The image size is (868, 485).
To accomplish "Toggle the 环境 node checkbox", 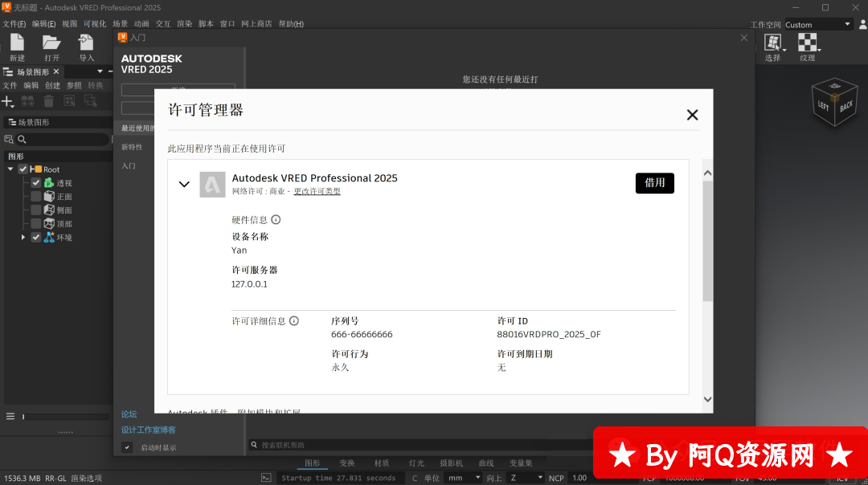I will tap(36, 237).
